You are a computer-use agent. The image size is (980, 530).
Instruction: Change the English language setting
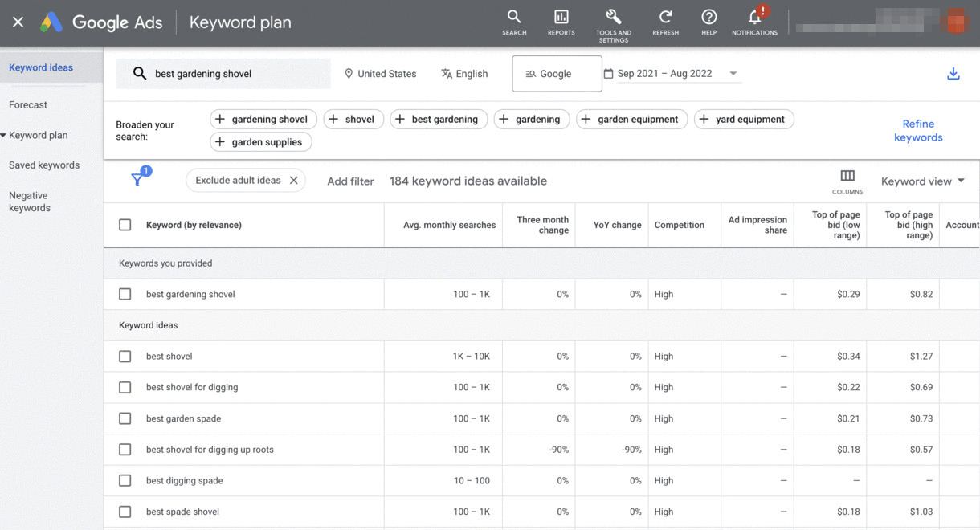[464, 74]
